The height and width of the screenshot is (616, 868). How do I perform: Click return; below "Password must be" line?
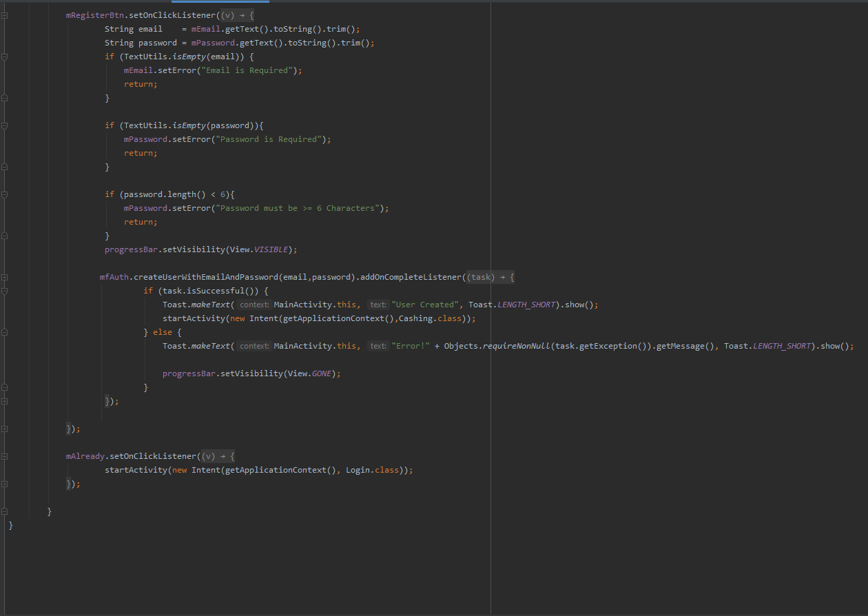[x=141, y=222]
